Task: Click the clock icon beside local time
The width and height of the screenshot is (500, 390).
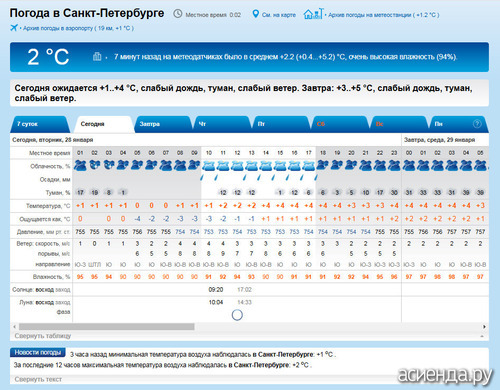Action: point(178,14)
